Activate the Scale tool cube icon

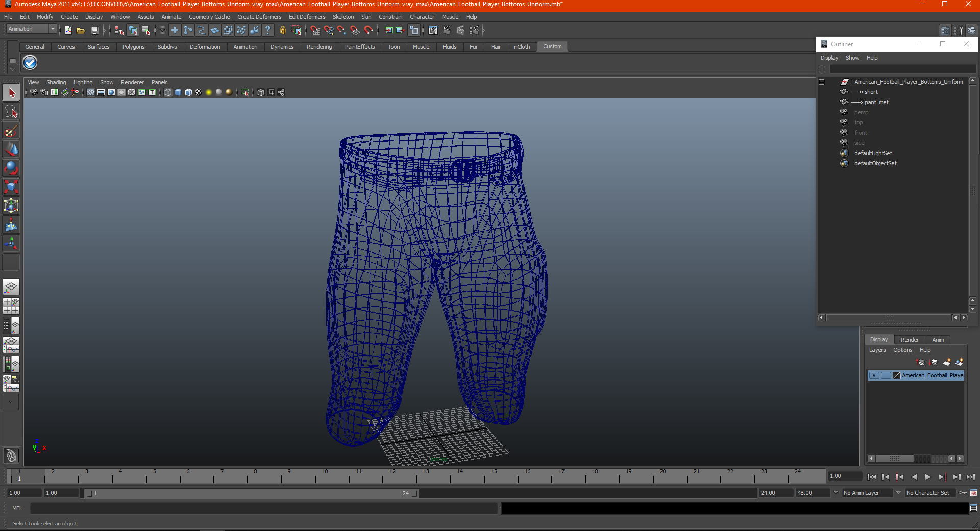click(11, 187)
